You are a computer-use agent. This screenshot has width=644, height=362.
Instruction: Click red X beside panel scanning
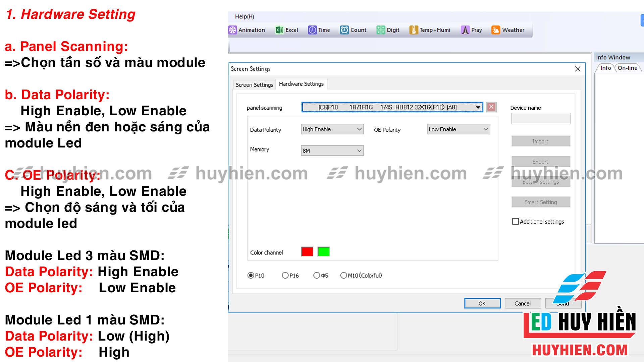[x=491, y=107]
